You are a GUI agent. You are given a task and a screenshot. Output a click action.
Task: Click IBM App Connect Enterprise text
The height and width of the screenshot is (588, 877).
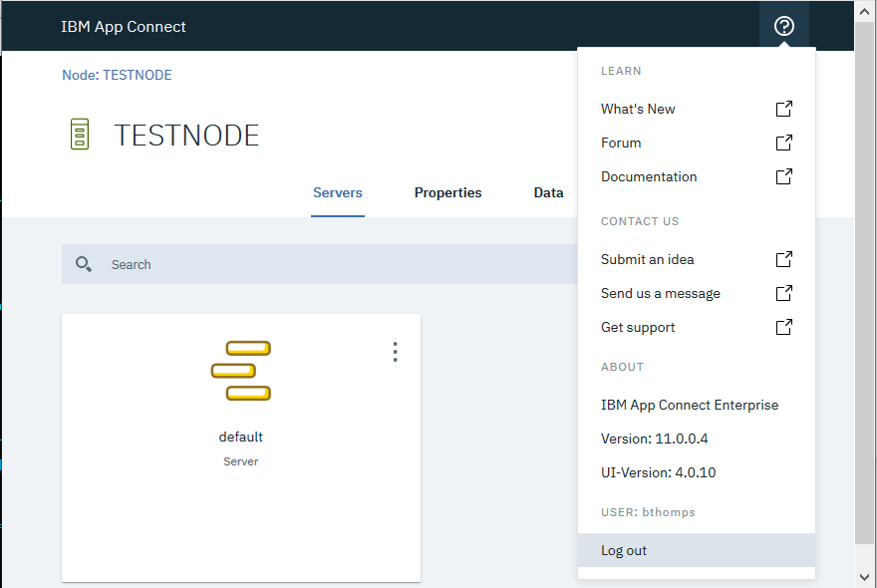point(690,405)
